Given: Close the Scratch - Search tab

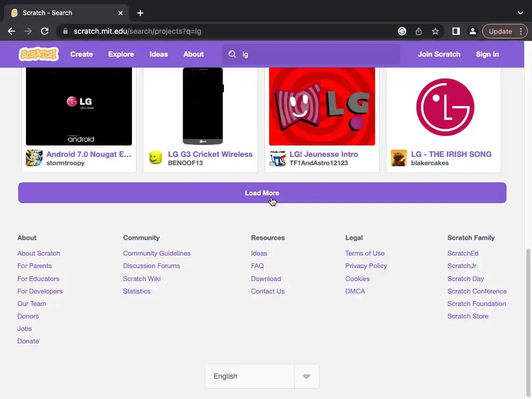Looking at the screenshot, I should (121, 13).
